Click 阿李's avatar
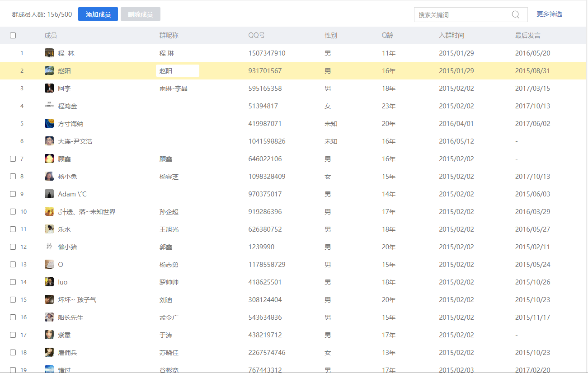This screenshot has width=588, height=373. [49, 88]
